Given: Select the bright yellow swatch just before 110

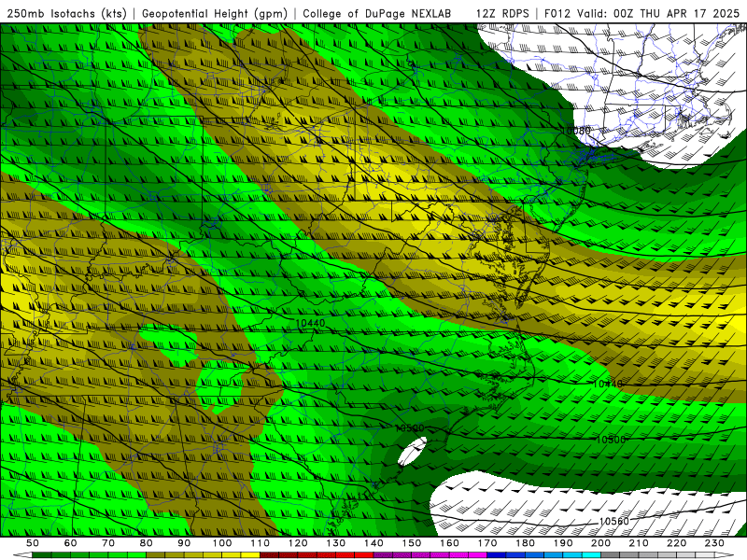Looking at the screenshot, I should [x=250, y=555].
